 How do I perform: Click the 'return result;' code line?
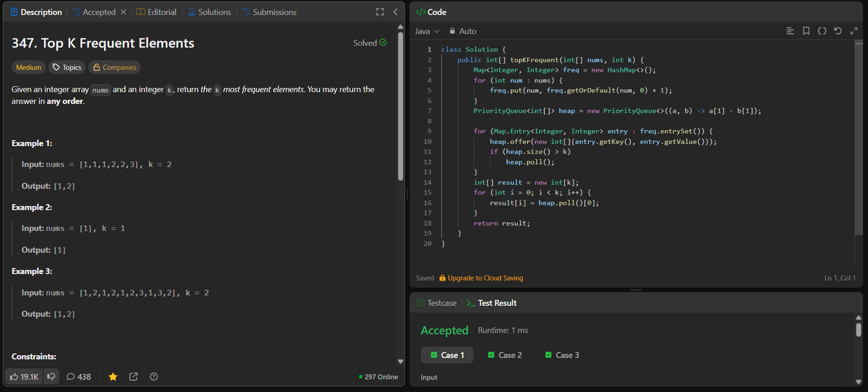click(x=502, y=223)
